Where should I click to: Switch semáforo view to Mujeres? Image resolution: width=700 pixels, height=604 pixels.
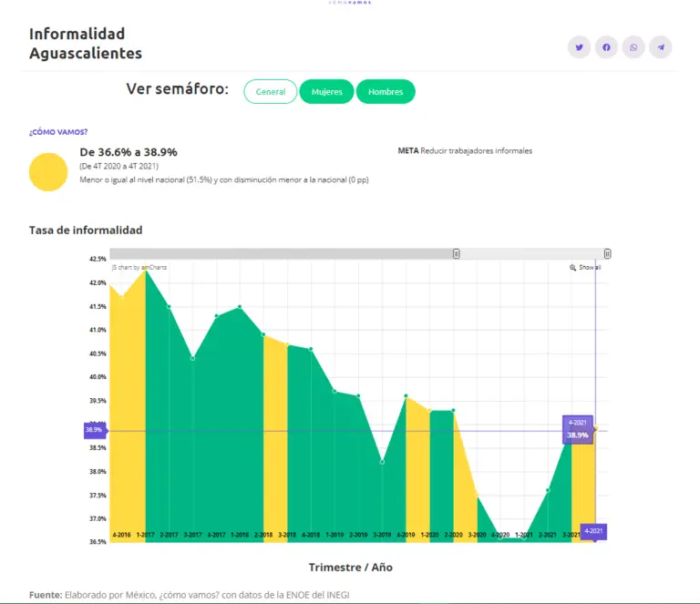click(326, 92)
